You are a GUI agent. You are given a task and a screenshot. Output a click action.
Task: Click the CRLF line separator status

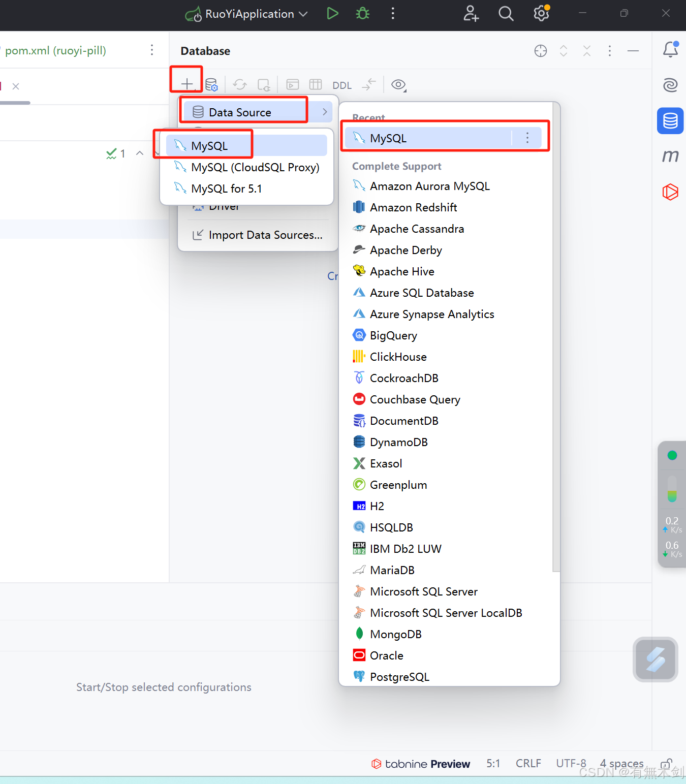528,763
